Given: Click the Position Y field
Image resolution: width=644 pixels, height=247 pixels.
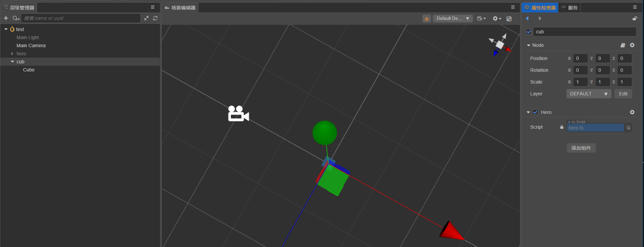Looking at the screenshot, I should [603, 58].
